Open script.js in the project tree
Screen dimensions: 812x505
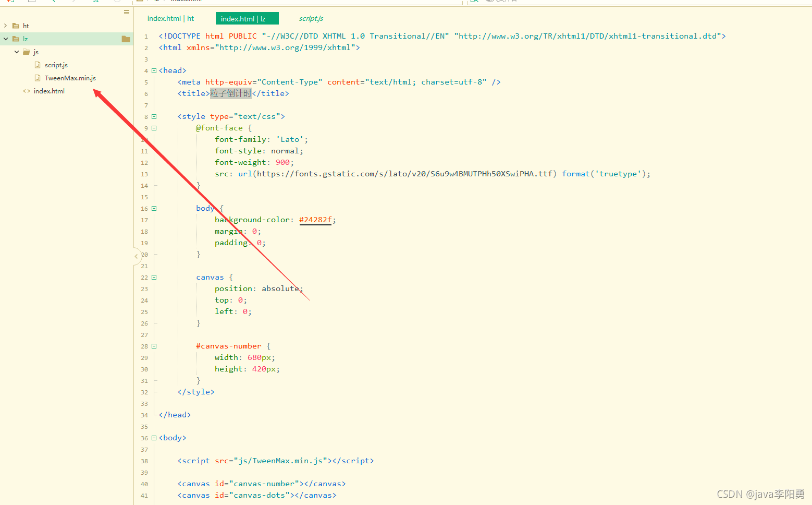56,65
